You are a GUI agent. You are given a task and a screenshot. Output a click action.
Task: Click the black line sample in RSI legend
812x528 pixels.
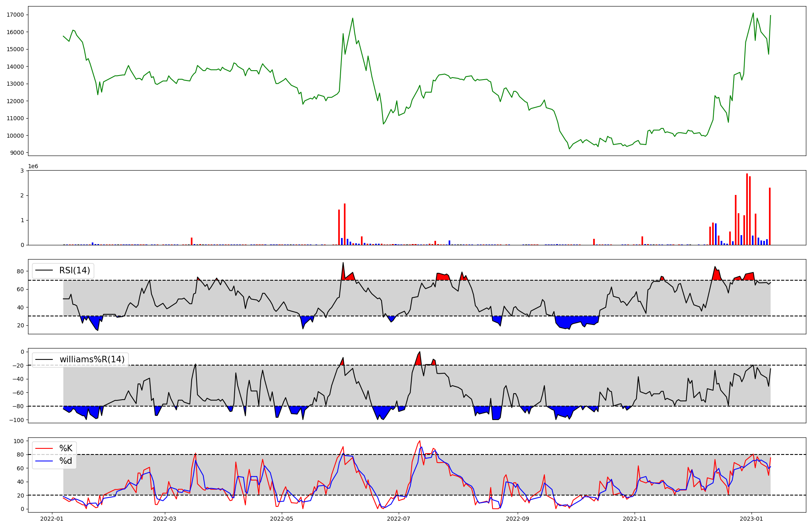[44, 270]
